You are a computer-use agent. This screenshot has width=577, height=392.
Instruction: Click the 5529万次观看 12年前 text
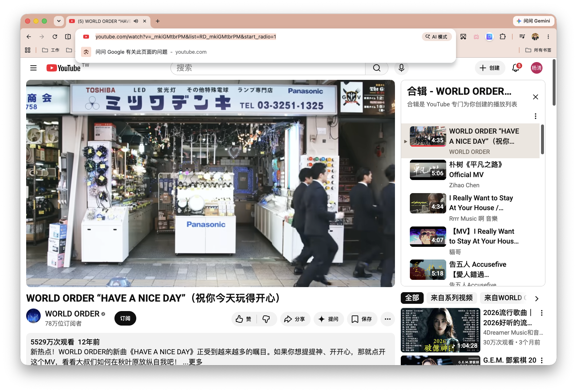pyautogui.click(x=65, y=342)
